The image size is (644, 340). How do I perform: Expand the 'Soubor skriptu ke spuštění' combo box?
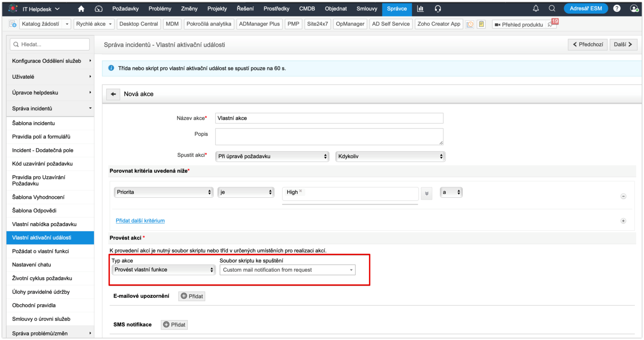[x=287, y=270]
